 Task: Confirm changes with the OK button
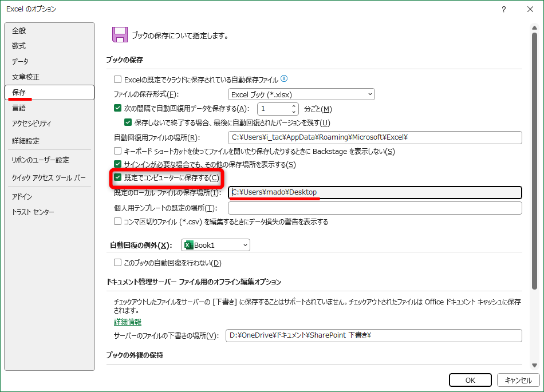click(x=470, y=380)
